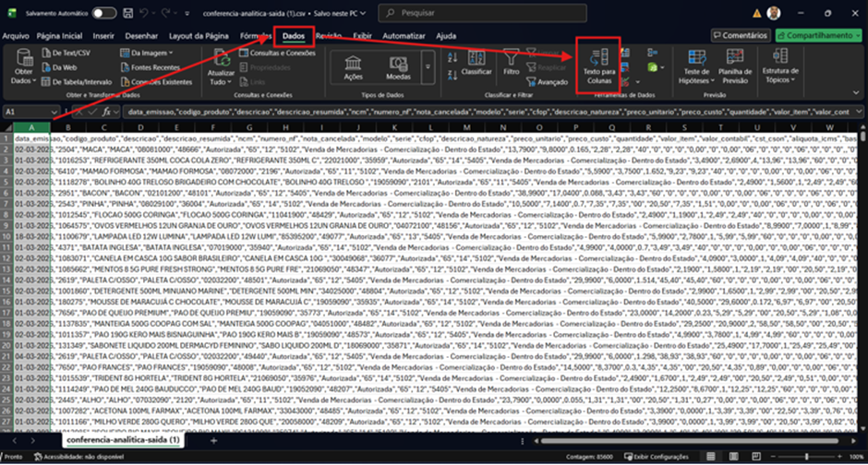This screenshot has height=465, width=868.
Task: Expand the Obter Dados dropdown
Action: [23, 66]
